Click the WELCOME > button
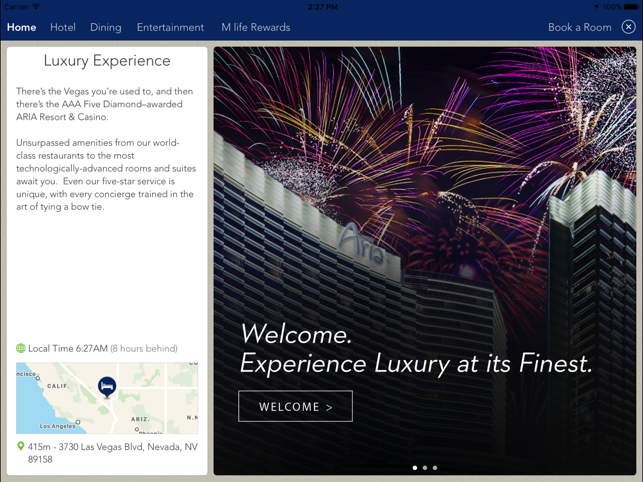 pyautogui.click(x=295, y=406)
